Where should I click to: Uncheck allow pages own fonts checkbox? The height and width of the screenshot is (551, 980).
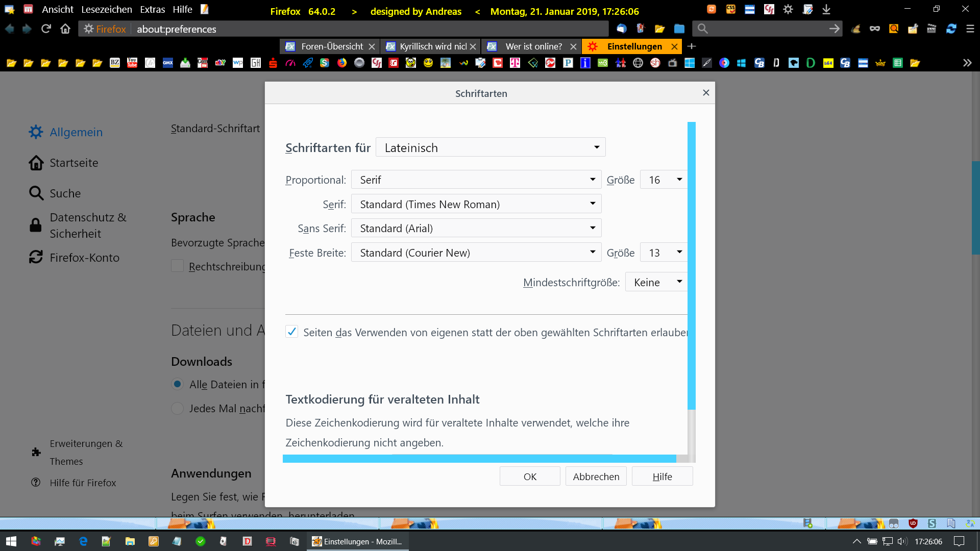pos(291,332)
